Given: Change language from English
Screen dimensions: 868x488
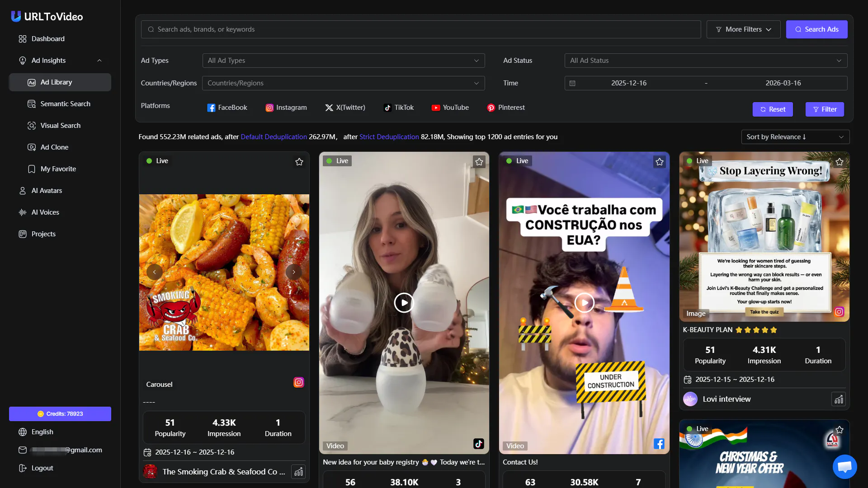Looking at the screenshot, I should coord(42,432).
